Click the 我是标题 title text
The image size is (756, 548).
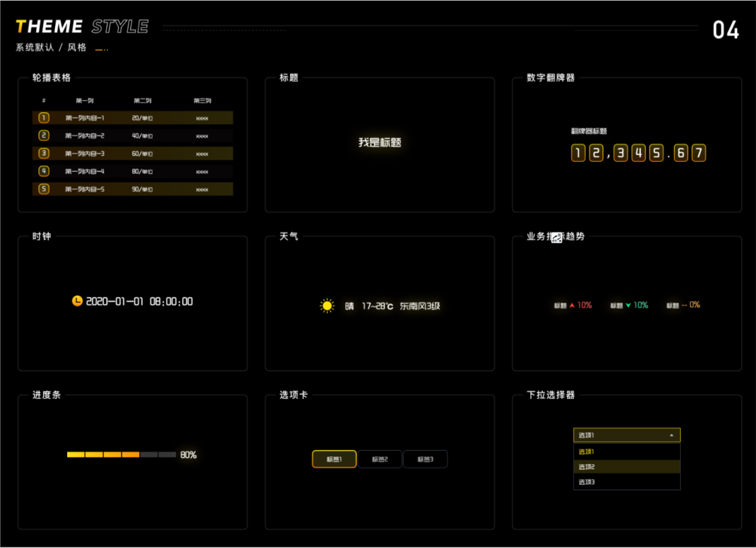coord(380,142)
